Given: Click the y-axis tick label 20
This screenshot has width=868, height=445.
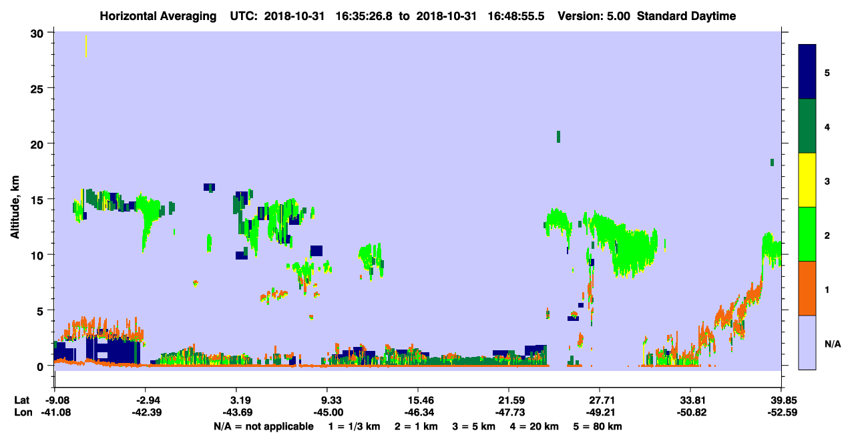Looking at the screenshot, I should (x=38, y=143).
